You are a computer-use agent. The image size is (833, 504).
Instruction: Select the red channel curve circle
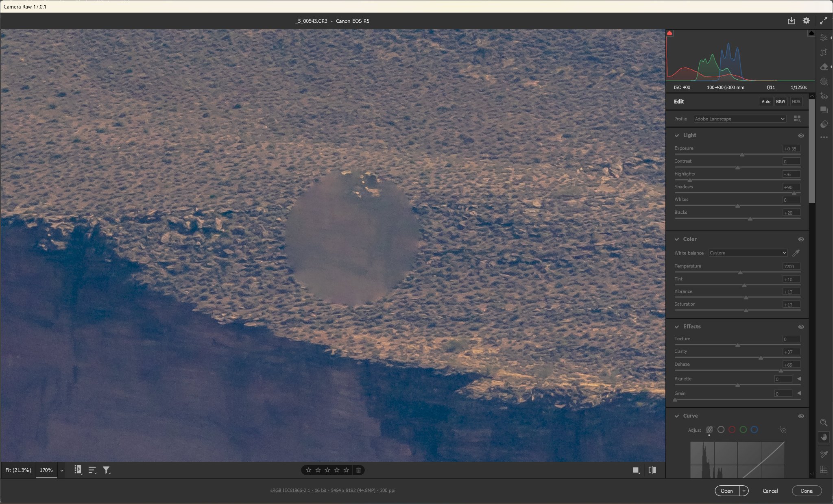[x=732, y=430]
